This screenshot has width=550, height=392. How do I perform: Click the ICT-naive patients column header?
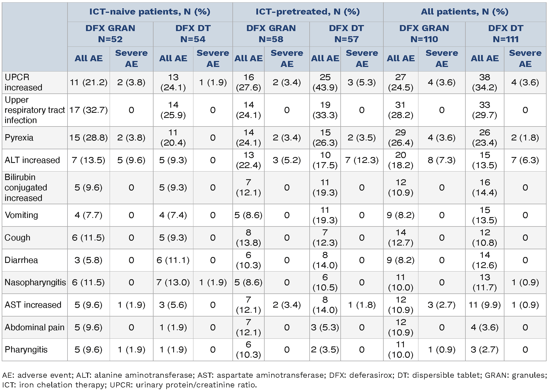point(150,12)
